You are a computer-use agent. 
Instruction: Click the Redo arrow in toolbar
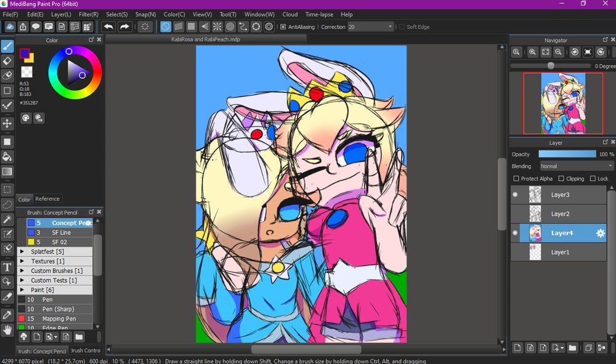coord(124,26)
